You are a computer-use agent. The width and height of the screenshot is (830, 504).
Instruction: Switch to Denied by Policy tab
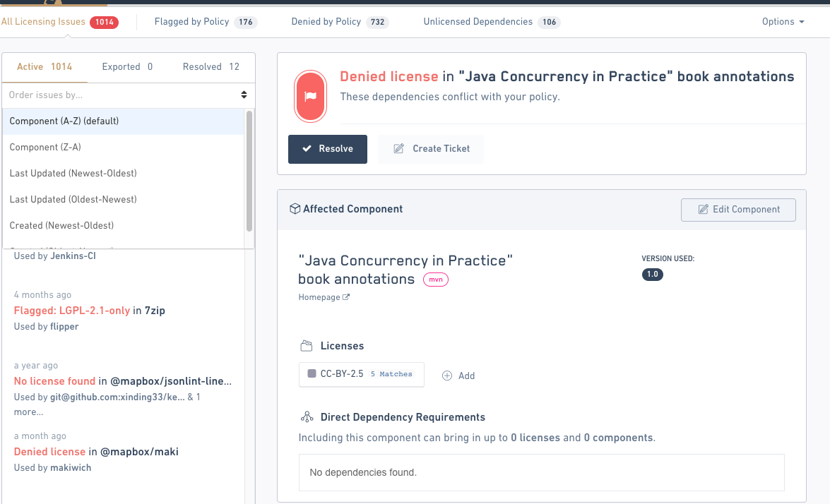(x=340, y=22)
